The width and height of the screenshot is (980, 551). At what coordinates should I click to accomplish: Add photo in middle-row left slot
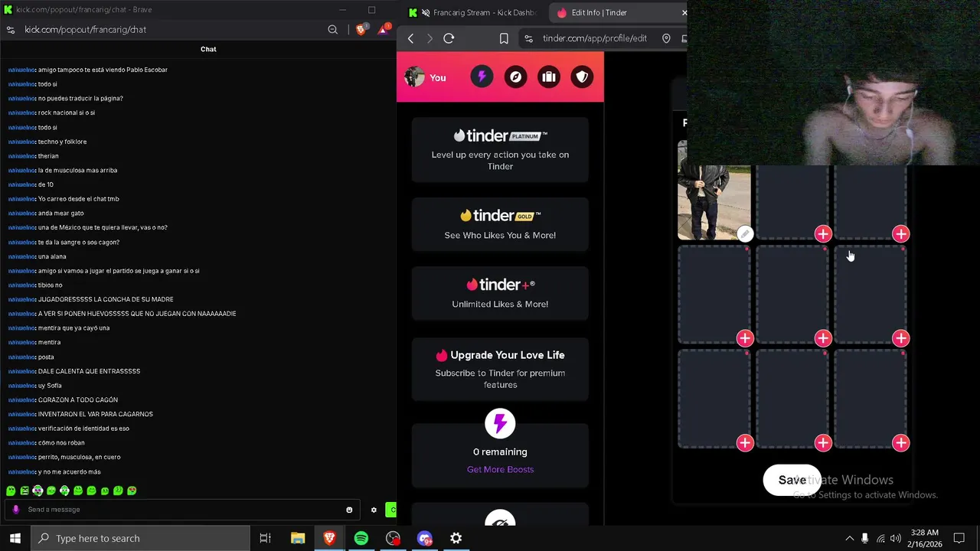(x=745, y=338)
